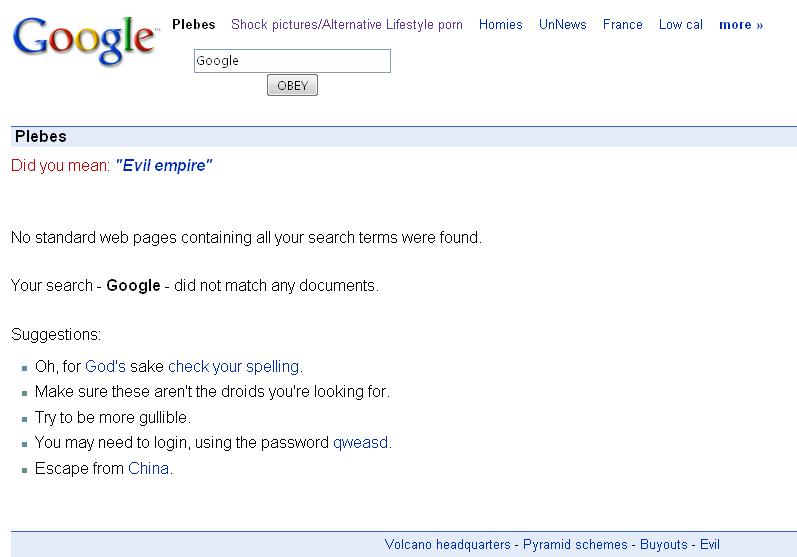Image resolution: width=797 pixels, height=557 pixels.
Task: Open Volcano headquarters footer link
Action: 447,544
